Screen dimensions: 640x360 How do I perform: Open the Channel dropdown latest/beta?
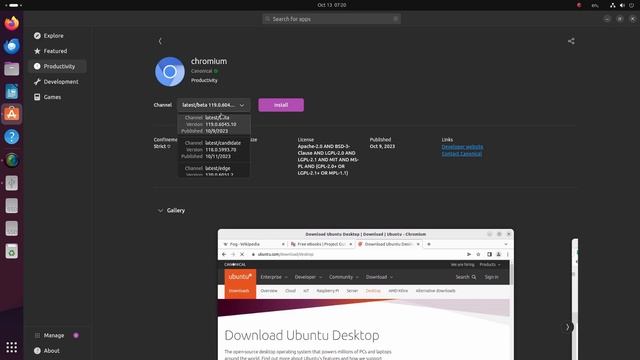pyautogui.click(x=214, y=105)
